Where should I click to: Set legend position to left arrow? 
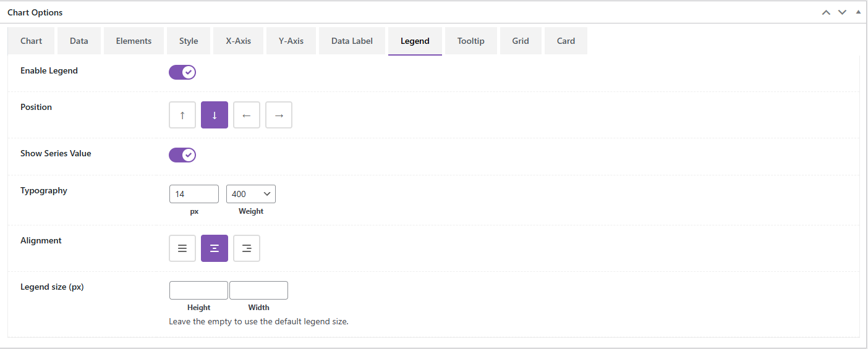pyautogui.click(x=247, y=115)
